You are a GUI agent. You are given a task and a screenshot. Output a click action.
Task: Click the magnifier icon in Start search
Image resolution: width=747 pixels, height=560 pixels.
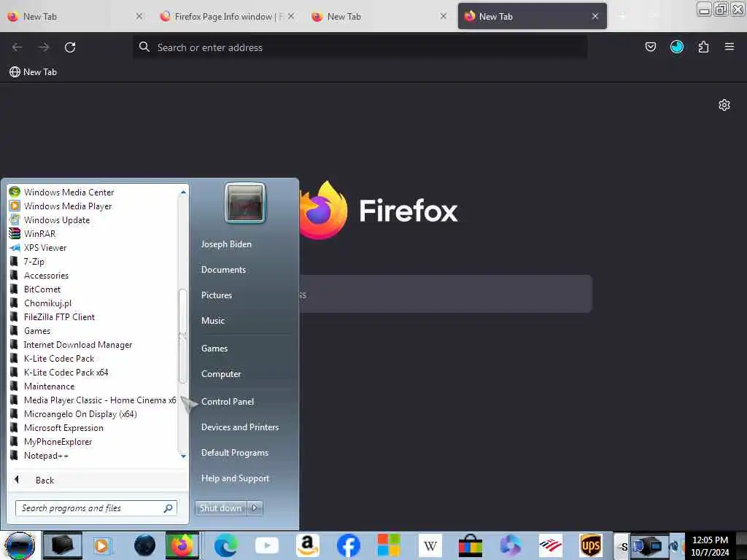click(x=169, y=508)
